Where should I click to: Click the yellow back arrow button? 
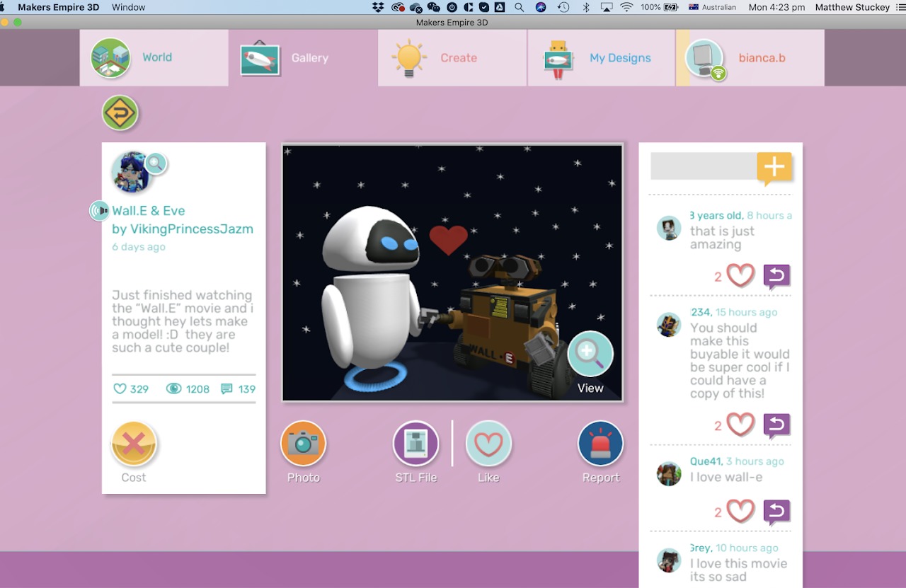pyautogui.click(x=120, y=113)
